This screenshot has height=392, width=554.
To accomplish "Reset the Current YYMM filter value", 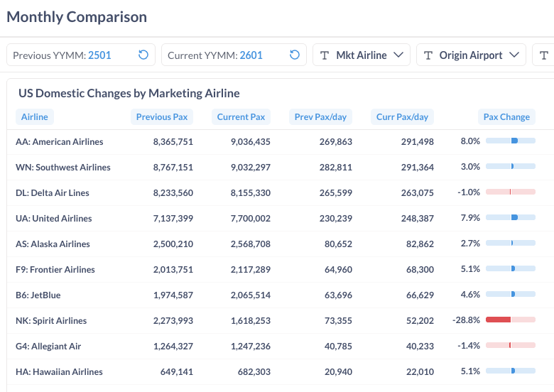I will tap(295, 55).
